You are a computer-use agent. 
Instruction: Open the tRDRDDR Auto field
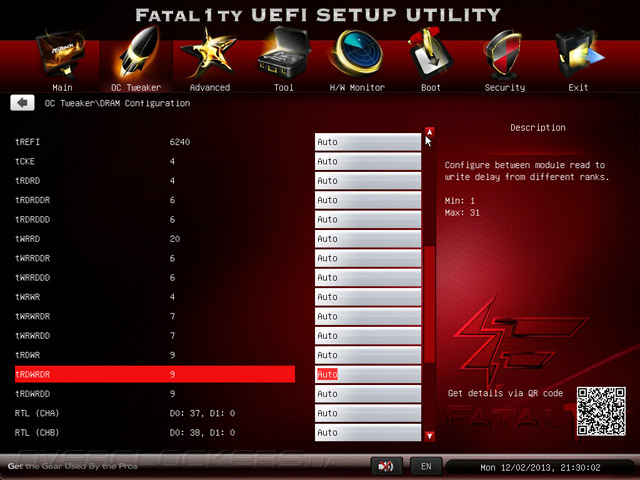pyautogui.click(x=368, y=200)
